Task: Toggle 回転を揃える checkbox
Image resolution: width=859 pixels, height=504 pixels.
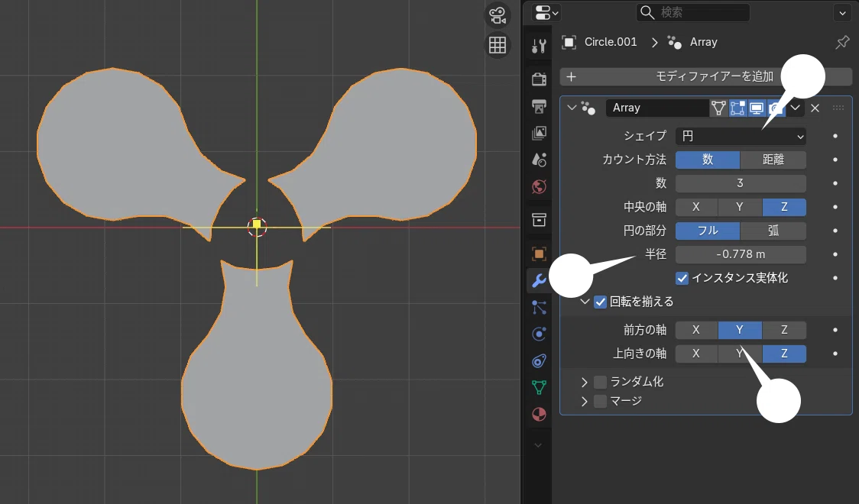Action: pos(601,302)
